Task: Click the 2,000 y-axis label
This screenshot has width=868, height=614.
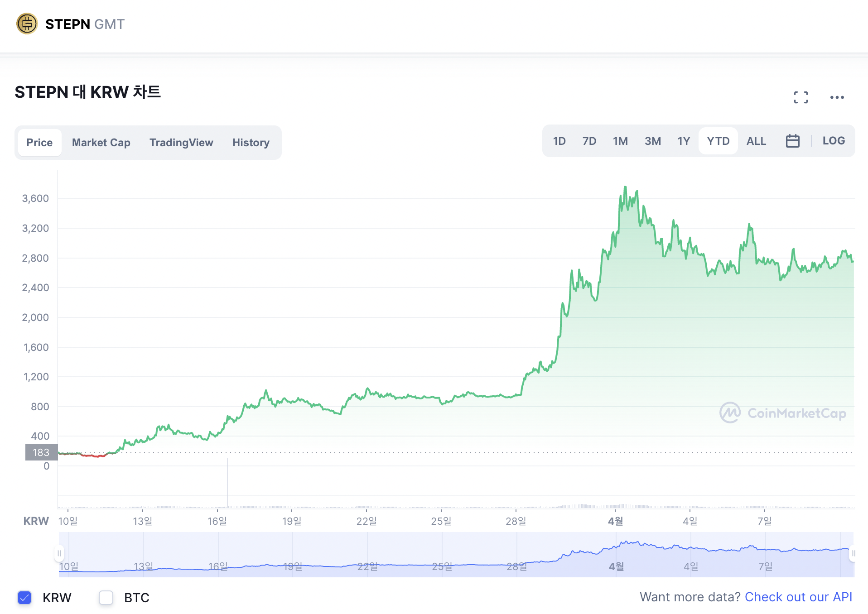Action: (x=35, y=317)
